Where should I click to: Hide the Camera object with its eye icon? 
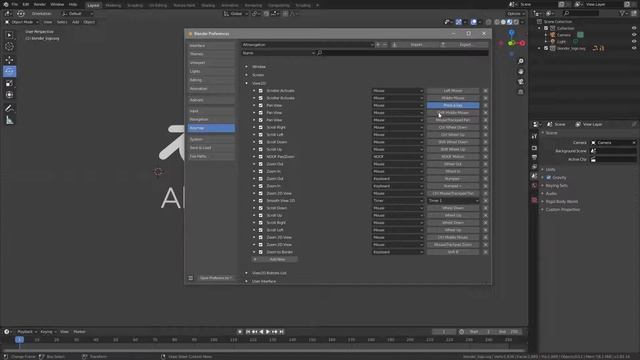pos(634,35)
